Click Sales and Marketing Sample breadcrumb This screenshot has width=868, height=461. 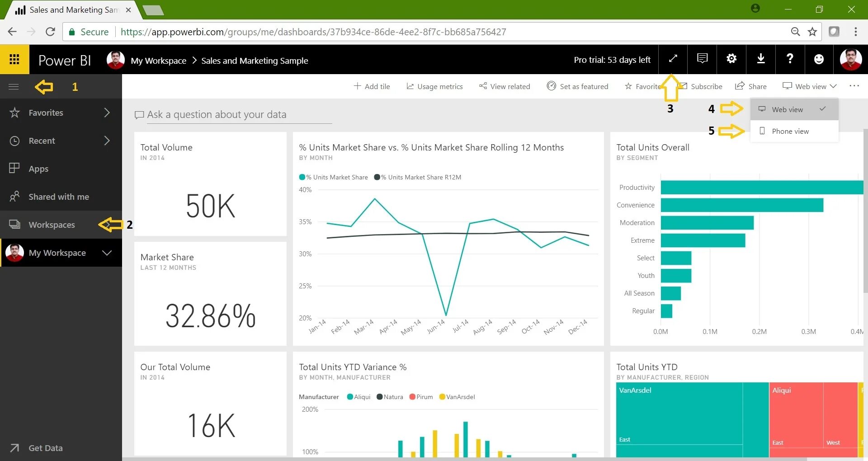click(x=255, y=61)
